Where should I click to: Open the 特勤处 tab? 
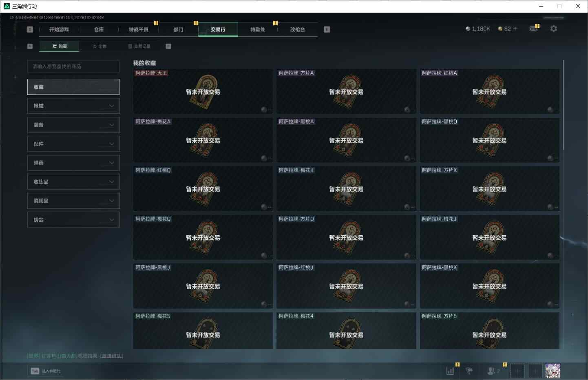click(x=258, y=29)
